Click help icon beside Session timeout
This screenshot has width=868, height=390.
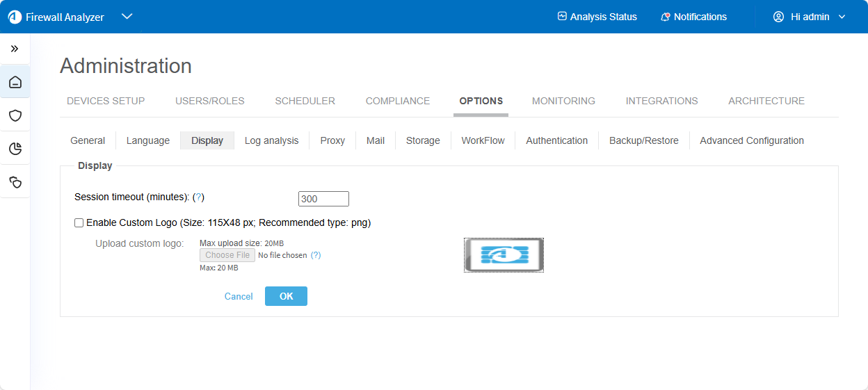tap(198, 197)
